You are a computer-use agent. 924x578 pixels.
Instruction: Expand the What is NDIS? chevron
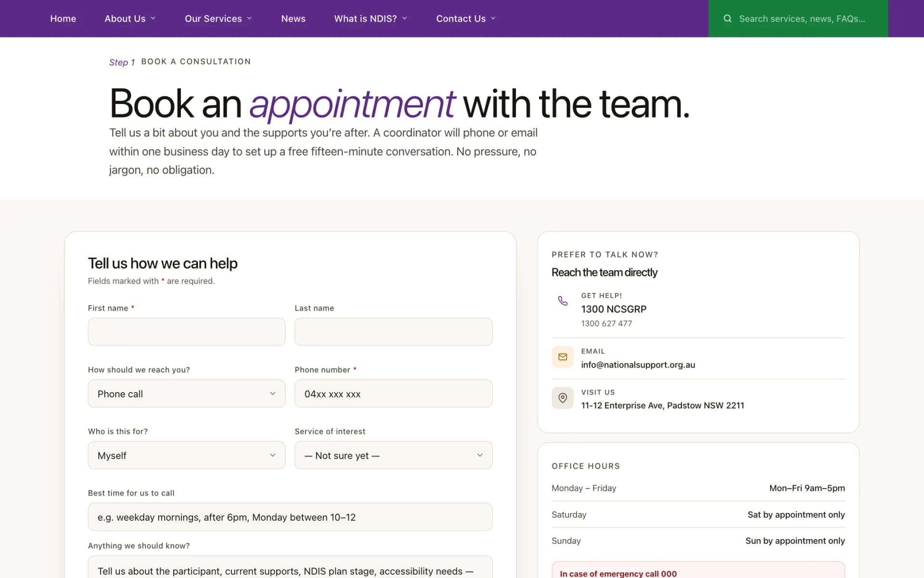point(404,18)
